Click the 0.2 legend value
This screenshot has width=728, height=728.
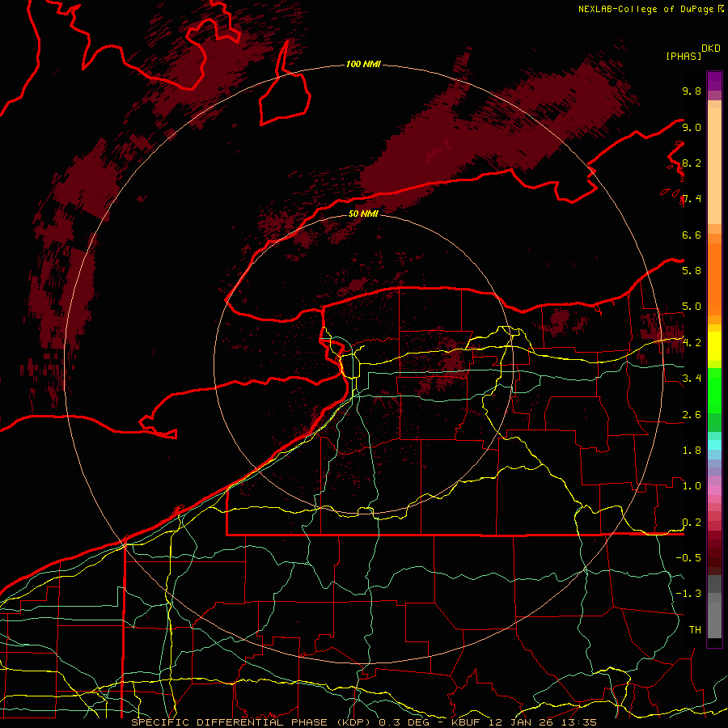692,523
